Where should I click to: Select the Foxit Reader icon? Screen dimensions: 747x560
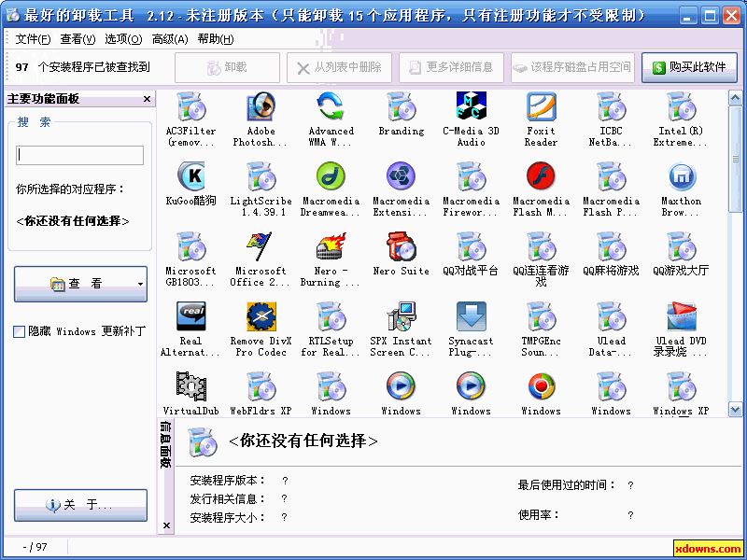(542, 107)
